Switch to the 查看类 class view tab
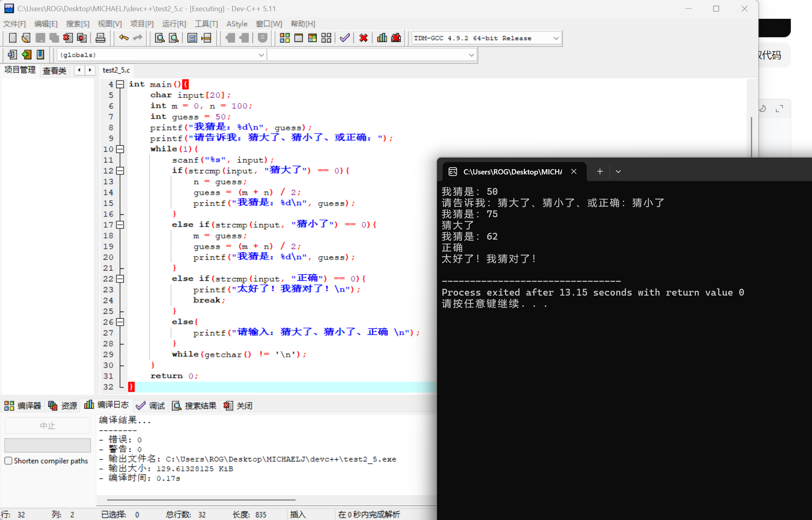 (x=54, y=70)
